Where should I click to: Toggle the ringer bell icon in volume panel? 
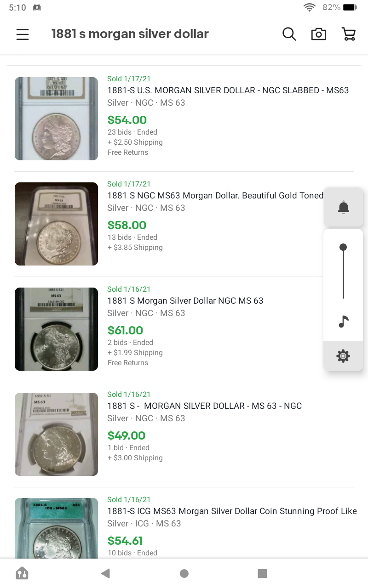click(x=343, y=207)
